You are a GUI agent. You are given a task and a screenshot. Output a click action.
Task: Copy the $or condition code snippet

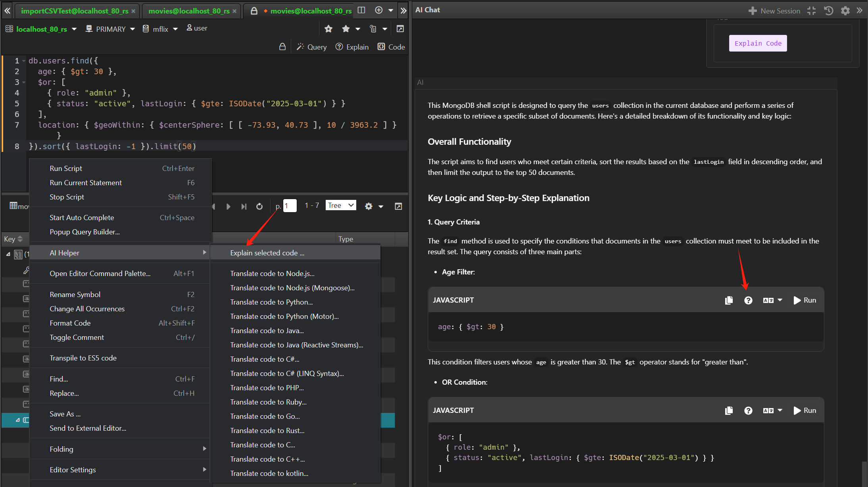pyautogui.click(x=729, y=410)
